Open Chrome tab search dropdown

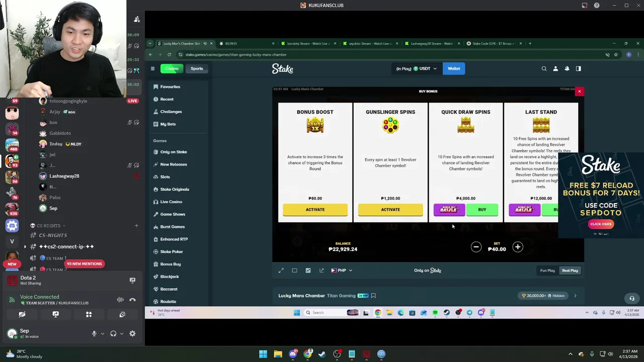150,43
